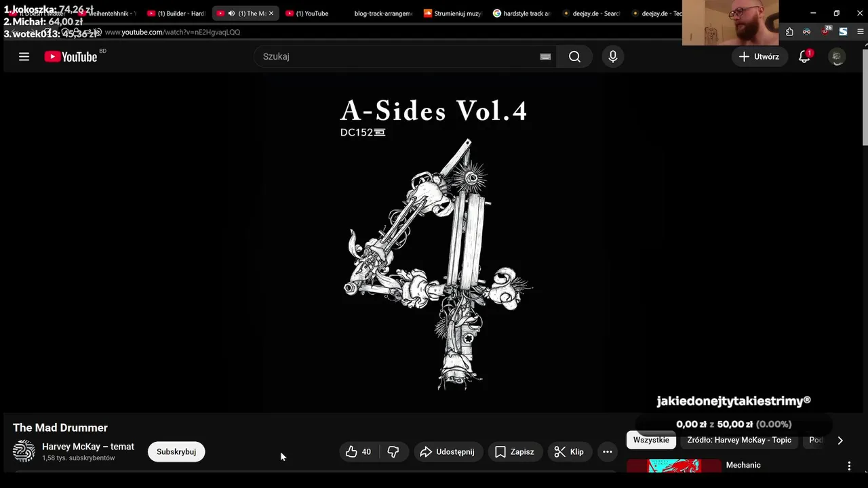Screen dimensions: 868x488
Task: Open the Harvey McKay – temat channel link
Action: pyautogui.click(x=88, y=447)
